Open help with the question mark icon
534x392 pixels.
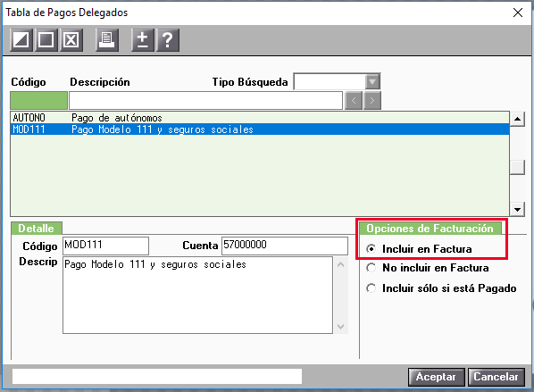coord(168,40)
